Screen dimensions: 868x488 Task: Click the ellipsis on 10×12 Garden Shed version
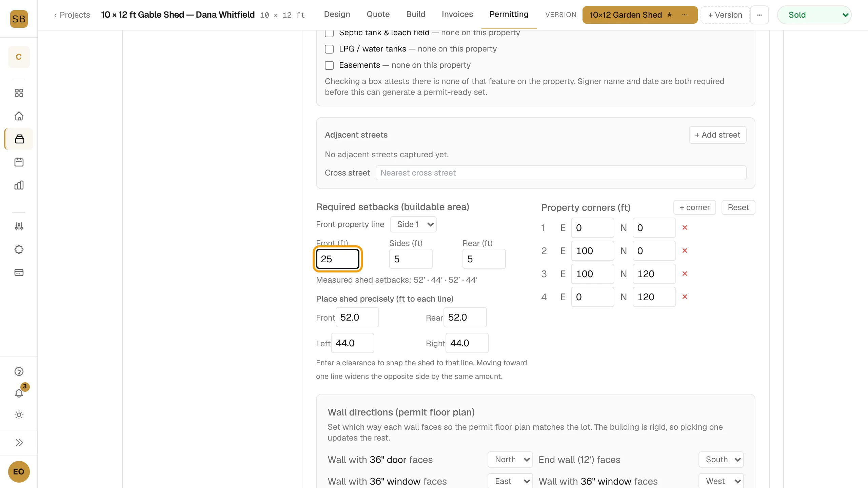click(x=685, y=15)
